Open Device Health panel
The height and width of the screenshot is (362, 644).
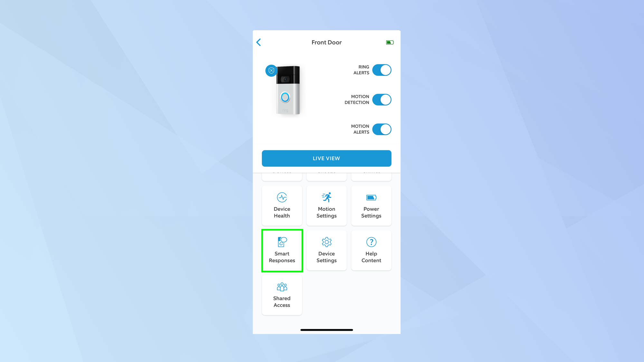(282, 205)
